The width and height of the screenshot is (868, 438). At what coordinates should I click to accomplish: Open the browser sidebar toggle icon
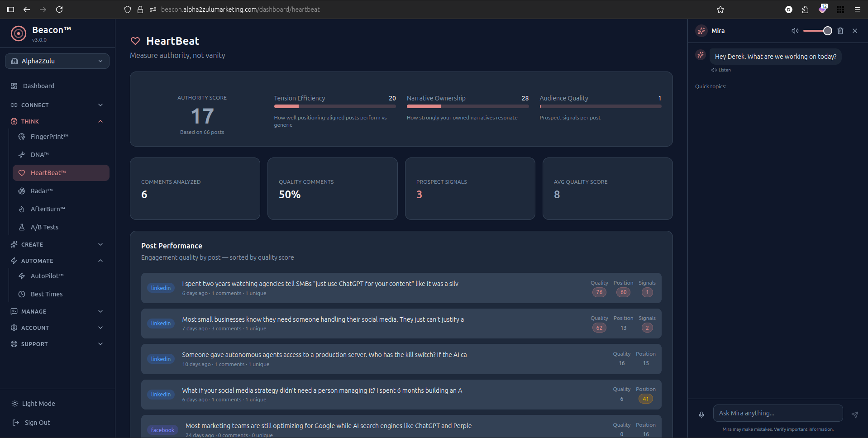pyautogui.click(x=10, y=9)
